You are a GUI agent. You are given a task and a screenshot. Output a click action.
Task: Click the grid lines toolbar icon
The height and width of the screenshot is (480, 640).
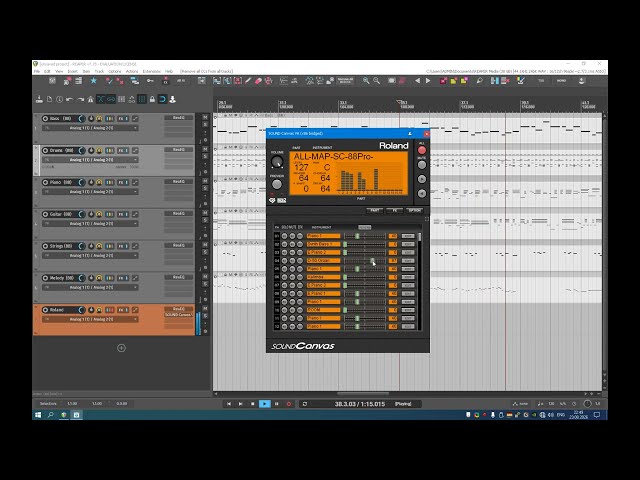[x=142, y=99]
